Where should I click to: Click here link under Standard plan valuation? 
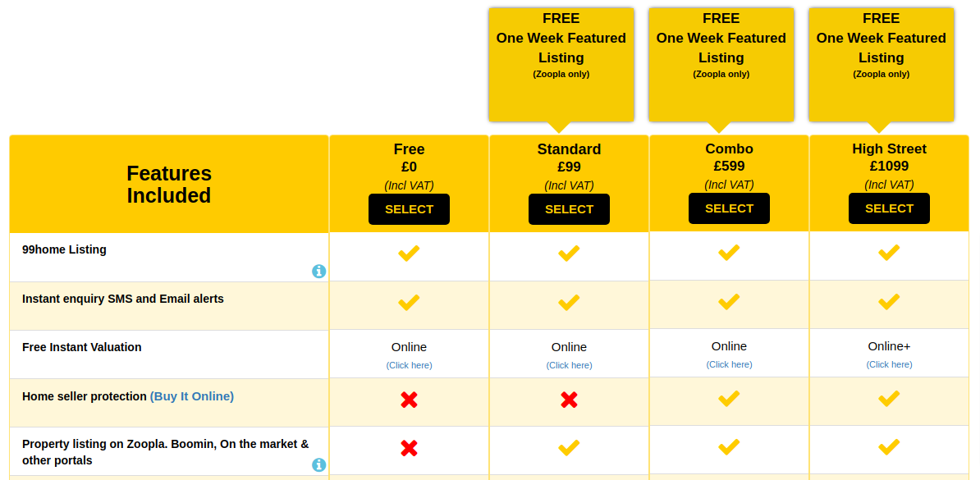point(569,365)
